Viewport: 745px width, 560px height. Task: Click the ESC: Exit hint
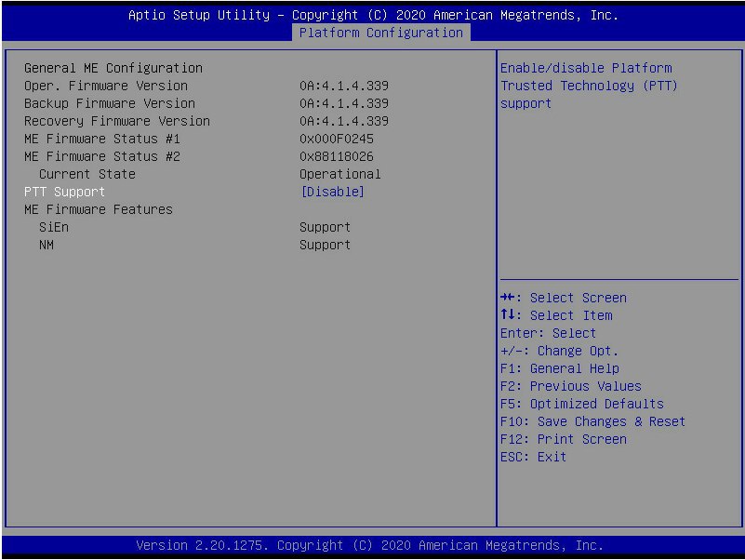[534, 457]
